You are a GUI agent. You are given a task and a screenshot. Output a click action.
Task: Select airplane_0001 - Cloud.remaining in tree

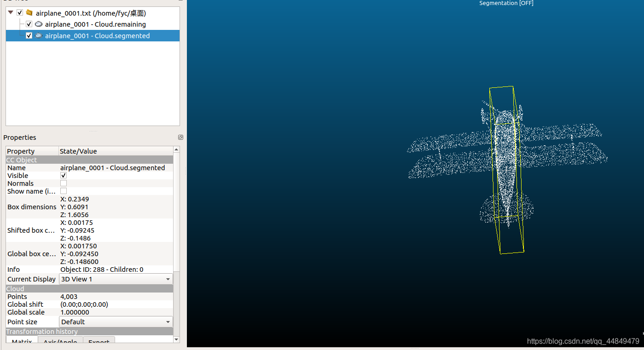(95, 24)
